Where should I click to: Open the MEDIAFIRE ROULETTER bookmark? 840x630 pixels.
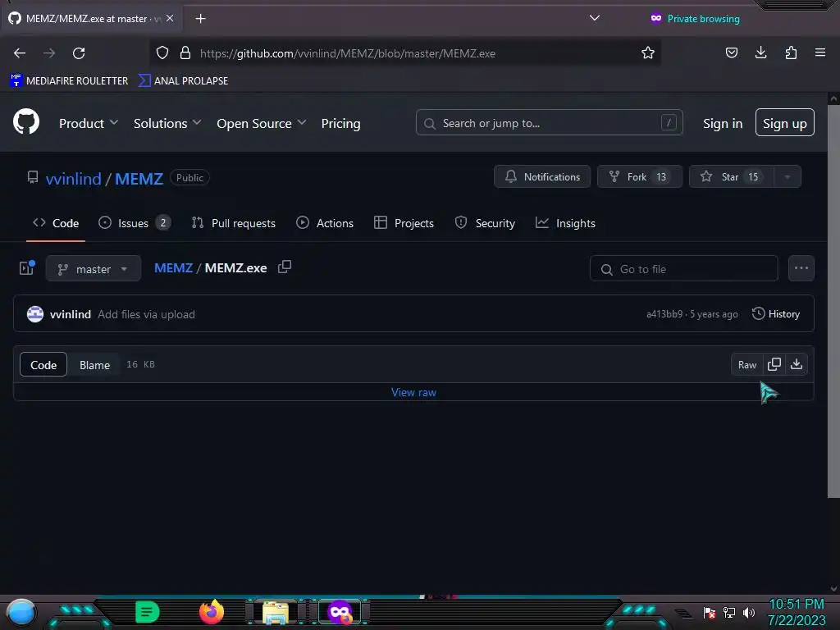point(69,81)
